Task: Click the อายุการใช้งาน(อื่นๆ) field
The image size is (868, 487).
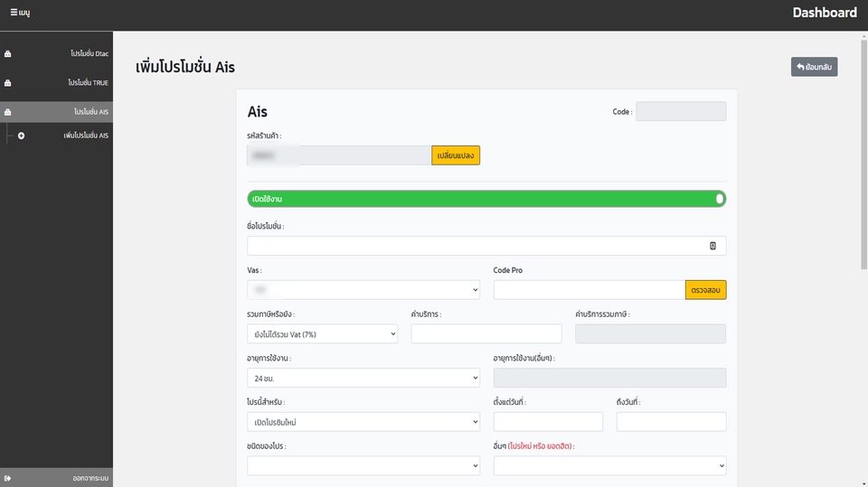Action: pyautogui.click(x=609, y=378)
